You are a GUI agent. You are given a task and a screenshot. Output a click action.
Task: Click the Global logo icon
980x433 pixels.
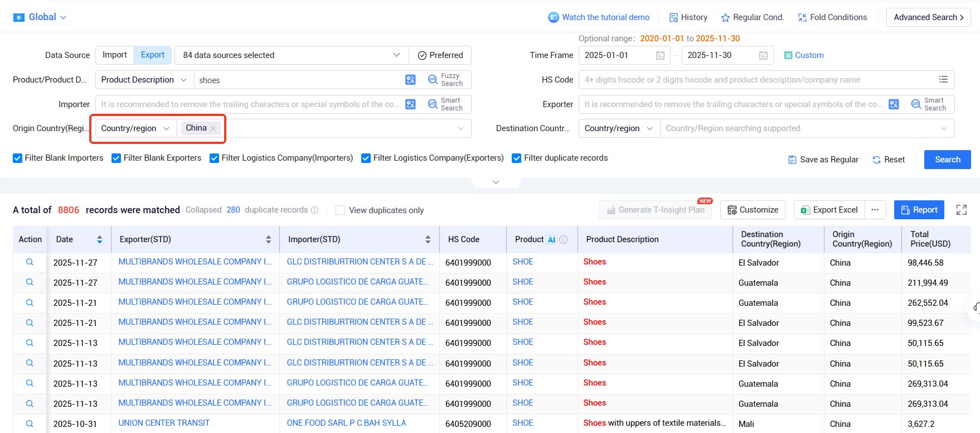[x=18, y=17]
